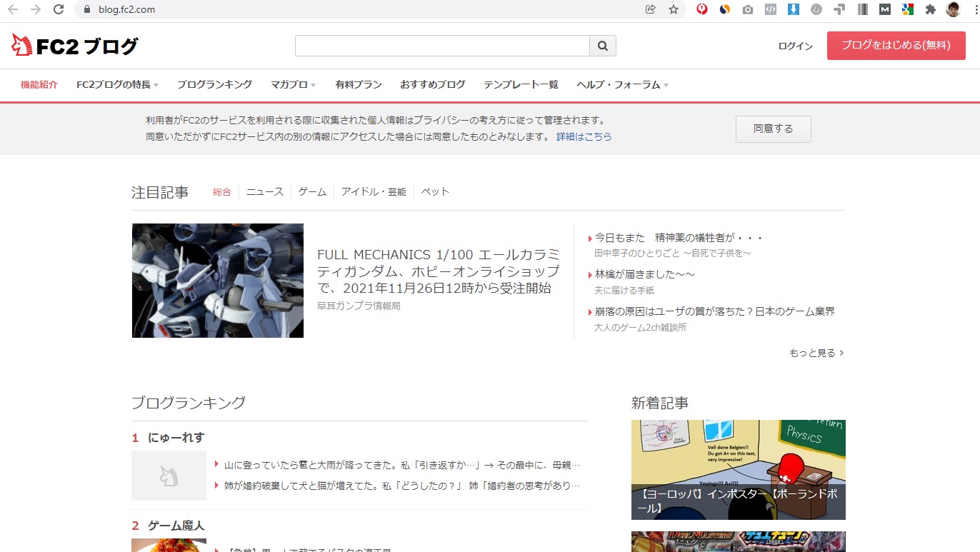Open article 山に登っていたら雹と大雨が降ってきた
Screen dimensions: 980x552
click(401, 465)
